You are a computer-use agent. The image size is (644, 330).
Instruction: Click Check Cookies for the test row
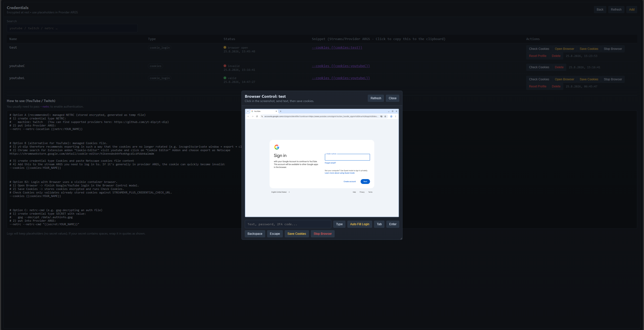[x=539, y=49]
